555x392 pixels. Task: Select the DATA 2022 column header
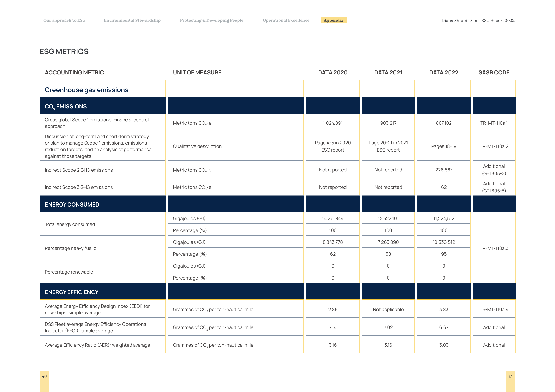click(444, 72)
